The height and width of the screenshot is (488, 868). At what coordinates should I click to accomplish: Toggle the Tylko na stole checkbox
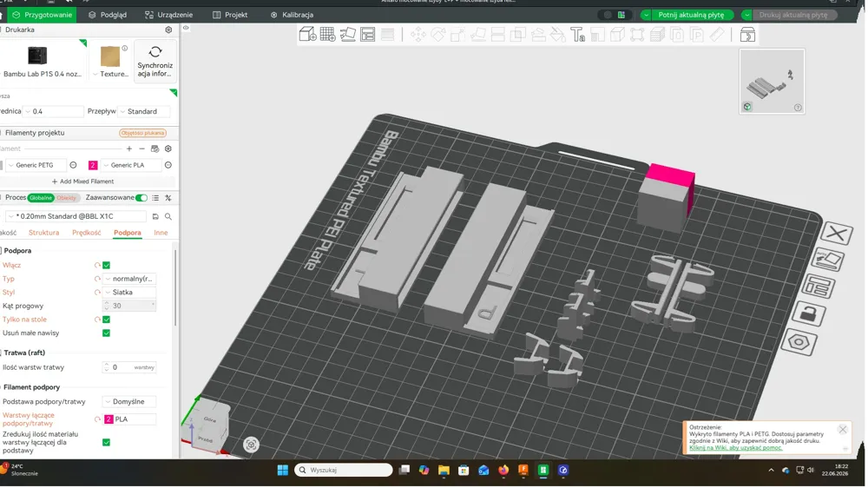click(x=106, y=320)
